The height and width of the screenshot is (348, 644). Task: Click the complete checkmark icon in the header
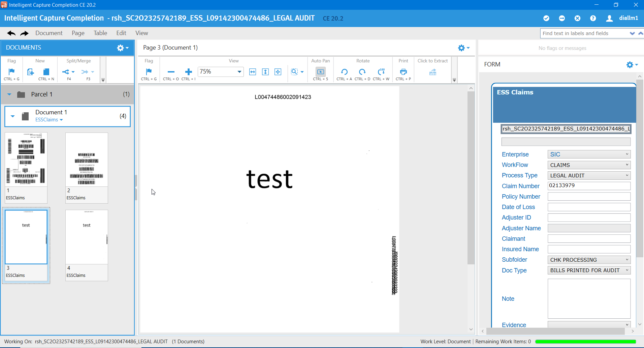[546, 18]
